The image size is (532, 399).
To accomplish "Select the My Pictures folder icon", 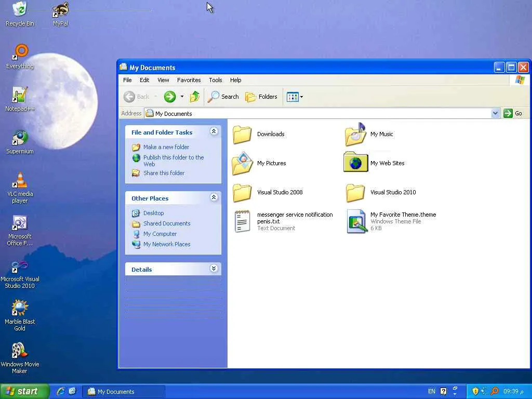I will point(242,164).
